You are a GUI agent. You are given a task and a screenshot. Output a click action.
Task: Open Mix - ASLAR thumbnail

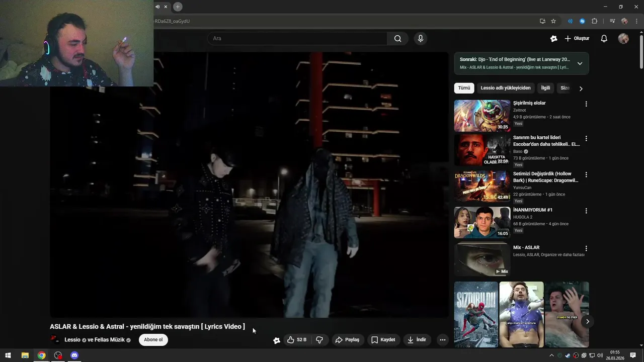point(482,259)
